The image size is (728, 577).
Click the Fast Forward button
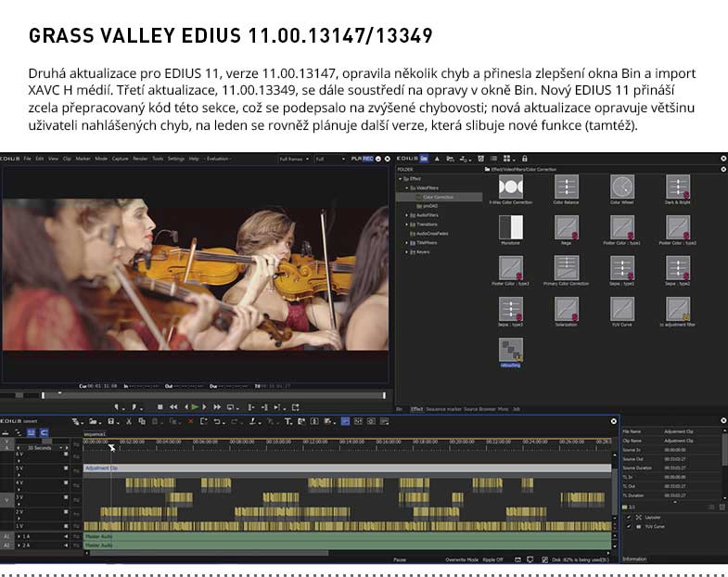[217, 407]
